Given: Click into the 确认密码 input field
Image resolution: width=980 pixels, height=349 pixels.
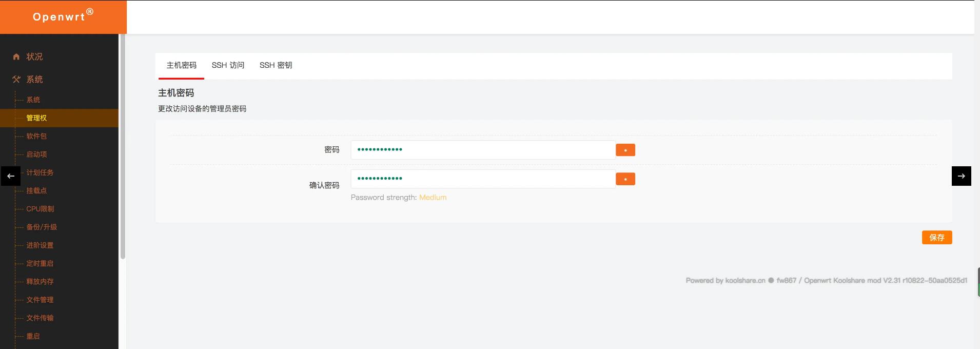Looking at the screenshot, I should pos(482,179).
